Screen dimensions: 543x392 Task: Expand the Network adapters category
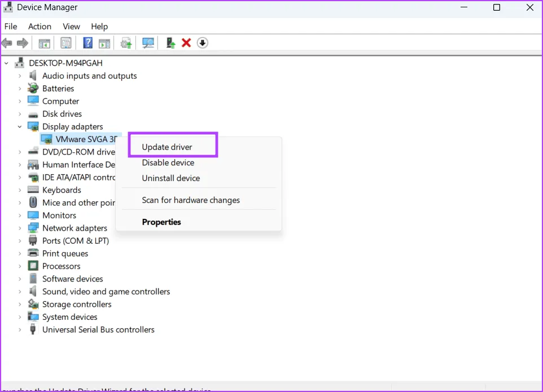[x=20, y=228]
